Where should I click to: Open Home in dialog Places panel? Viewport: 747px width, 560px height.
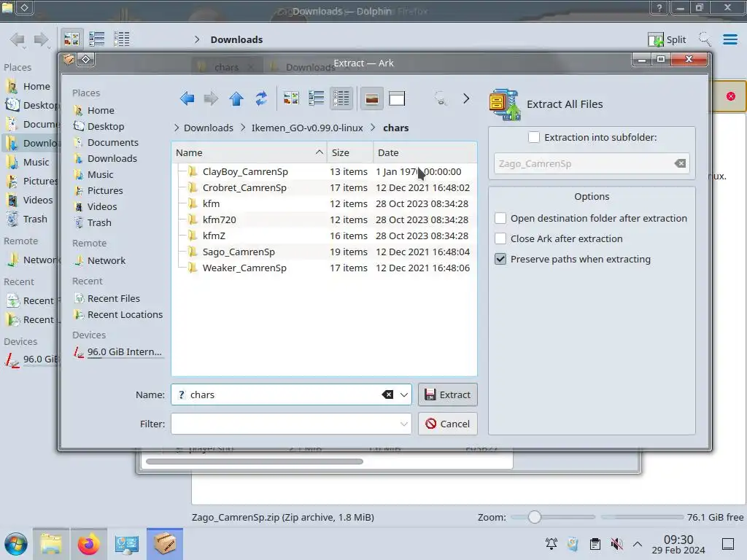101,111
